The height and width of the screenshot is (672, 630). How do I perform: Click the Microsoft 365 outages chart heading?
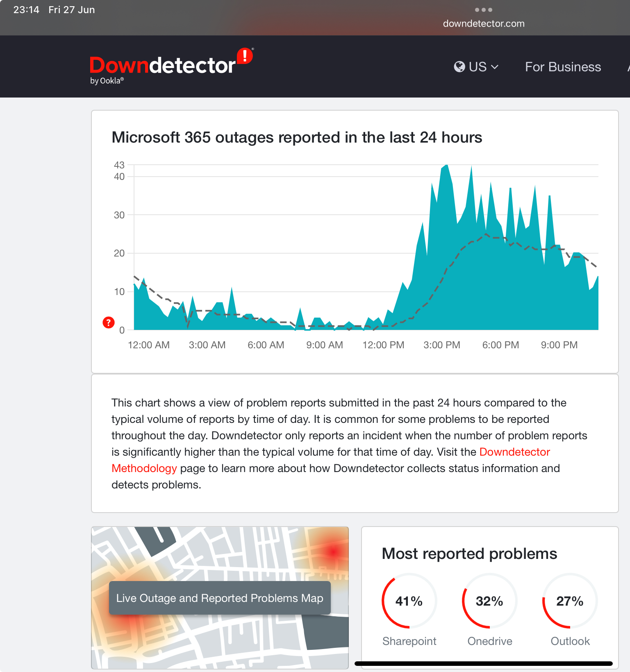tap(297, 137)
